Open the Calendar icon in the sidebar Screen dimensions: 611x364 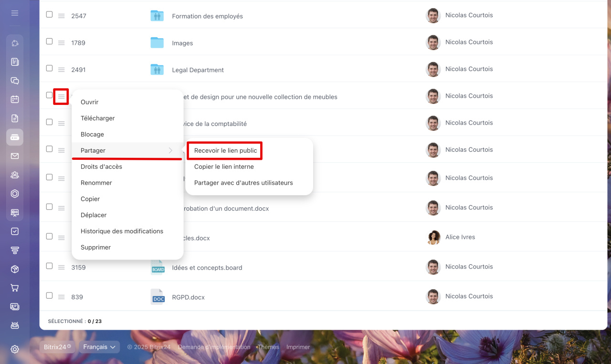(x=15, y=99)
